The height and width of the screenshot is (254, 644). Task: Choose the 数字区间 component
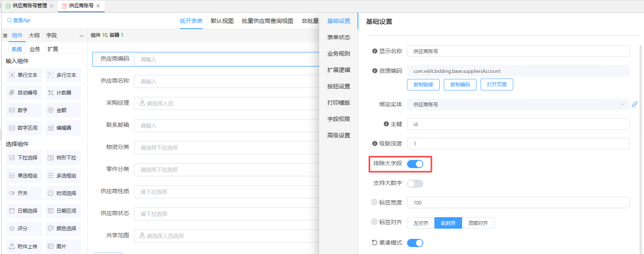[x=24, y=128]
